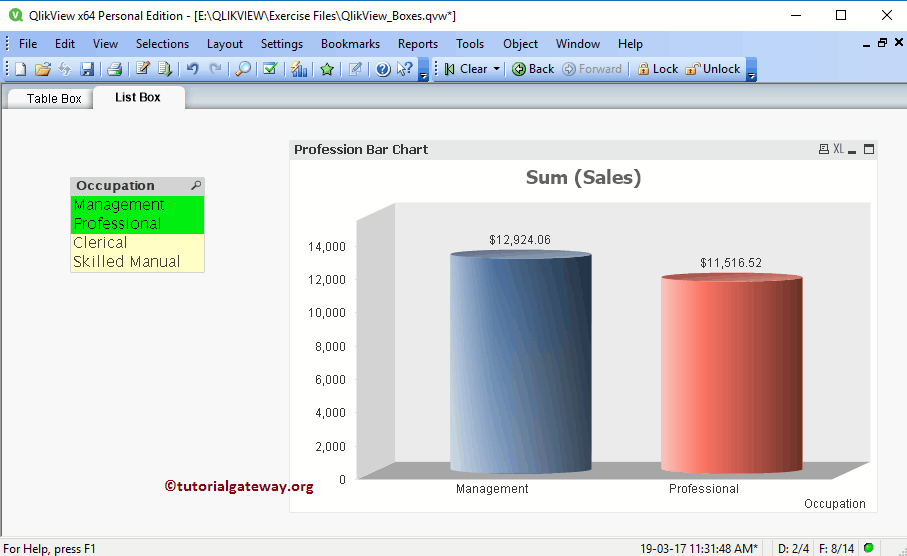Click the $12,924.06 value label
Screen dimensions: 907x556
519,240
